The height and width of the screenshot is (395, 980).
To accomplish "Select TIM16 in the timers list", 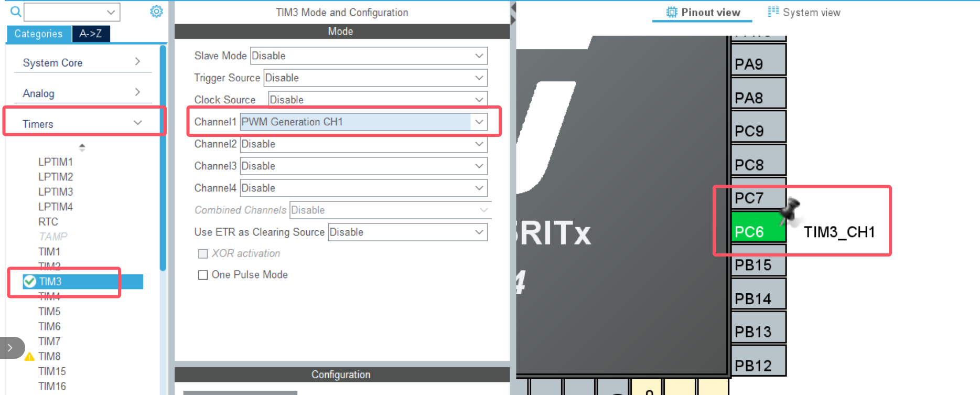I will point(52,387).
